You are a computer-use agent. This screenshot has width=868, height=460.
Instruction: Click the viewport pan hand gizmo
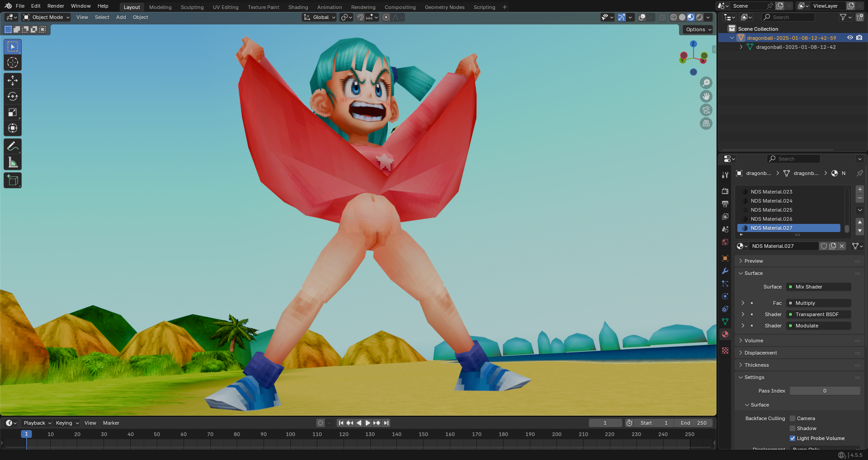click(x=706, y=96)
